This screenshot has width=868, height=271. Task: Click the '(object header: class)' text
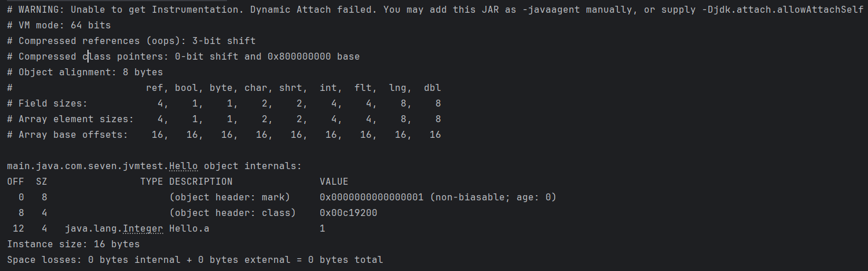tap(232, 213)
